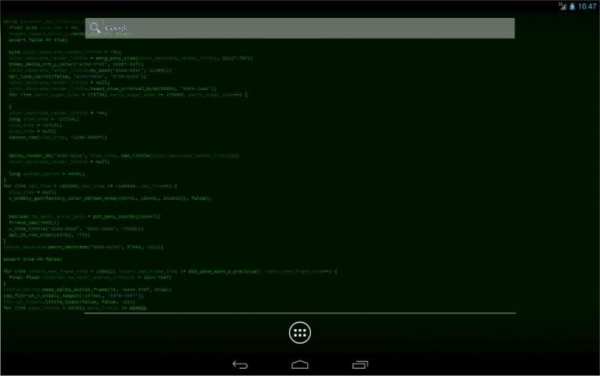Tap the signal strength icon in the status bar

562,6
